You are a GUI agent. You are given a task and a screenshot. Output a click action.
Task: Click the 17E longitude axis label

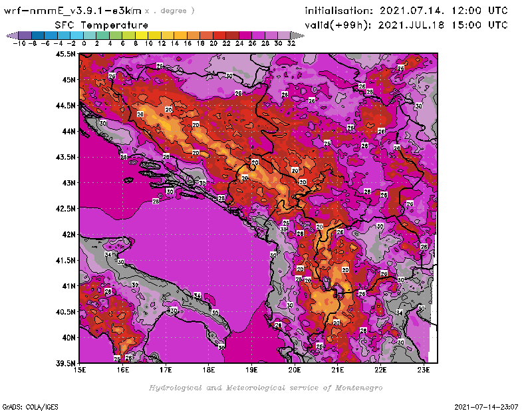166,370
